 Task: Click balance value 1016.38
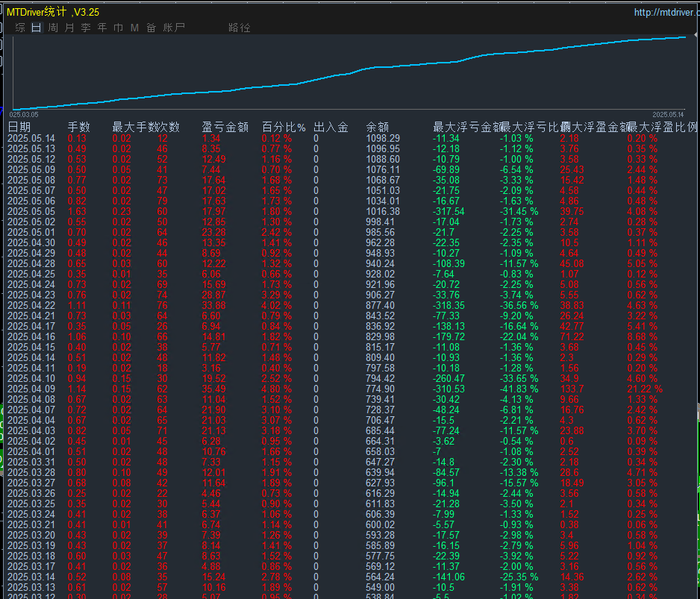[x=383, y=211]
